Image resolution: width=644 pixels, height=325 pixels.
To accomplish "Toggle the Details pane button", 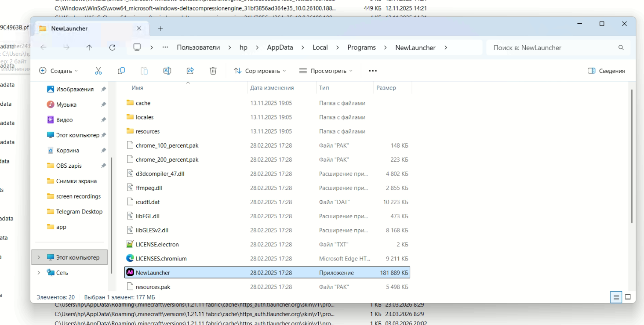I will tap(606, 71).
